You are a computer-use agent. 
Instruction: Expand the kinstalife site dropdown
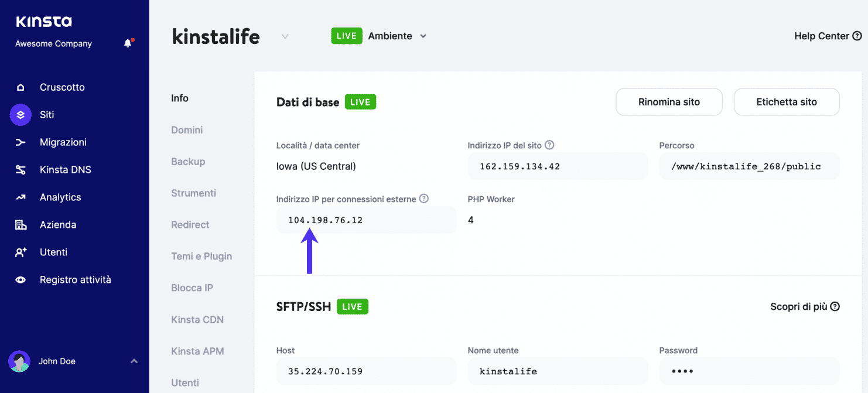tap(285, 36)
